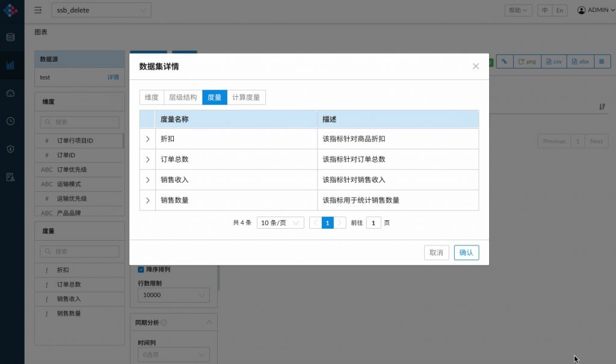Export the chart as .csv

[x=553, y=61]
